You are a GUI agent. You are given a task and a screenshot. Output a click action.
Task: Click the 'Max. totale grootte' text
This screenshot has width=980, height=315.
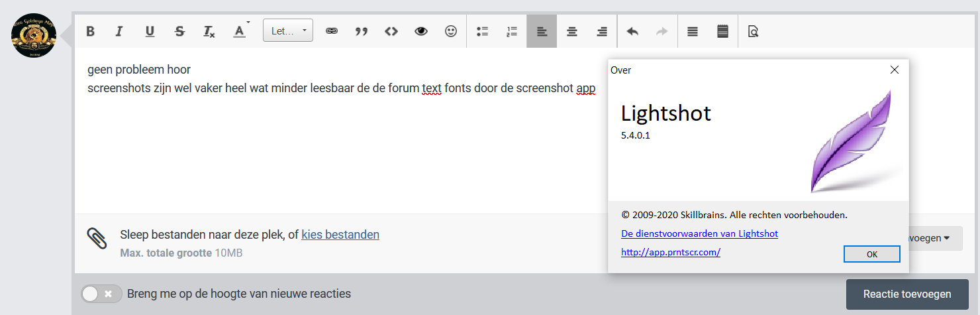(166, 253)
